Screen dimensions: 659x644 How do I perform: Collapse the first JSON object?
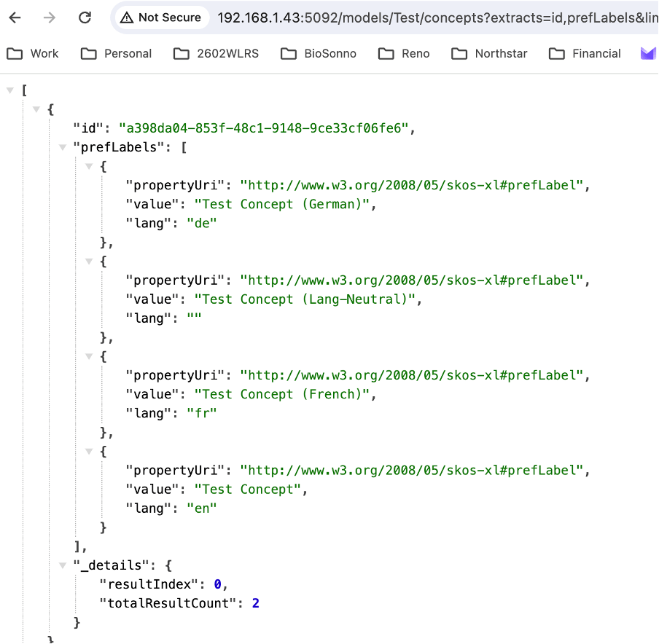pos(36,109)
